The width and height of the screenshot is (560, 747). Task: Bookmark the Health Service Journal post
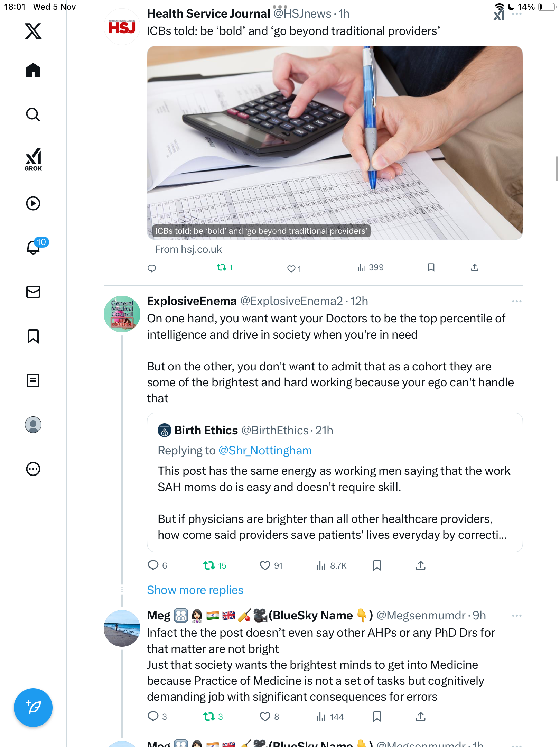point(431,267)
